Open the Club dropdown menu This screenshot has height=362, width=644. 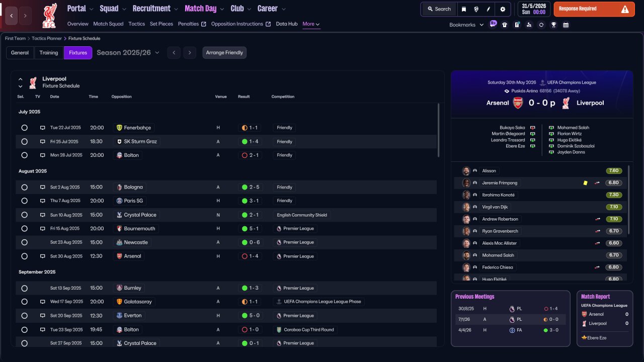coord(240,9)
